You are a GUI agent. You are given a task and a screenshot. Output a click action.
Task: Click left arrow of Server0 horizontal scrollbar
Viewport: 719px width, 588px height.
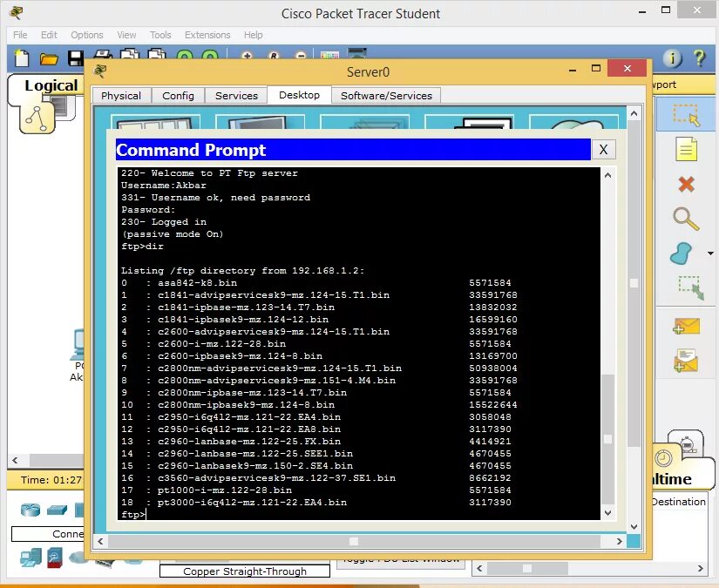100,541
